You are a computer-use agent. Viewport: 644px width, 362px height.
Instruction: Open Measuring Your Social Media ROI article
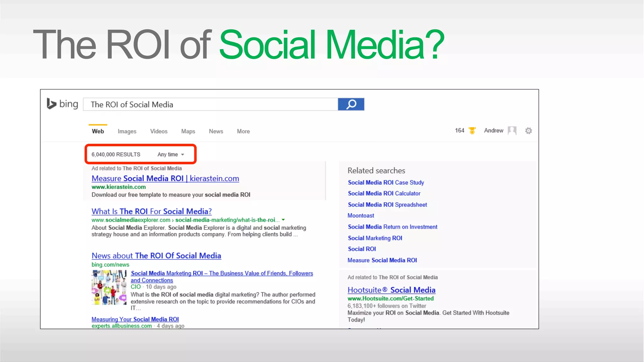(x=135, y=319)
